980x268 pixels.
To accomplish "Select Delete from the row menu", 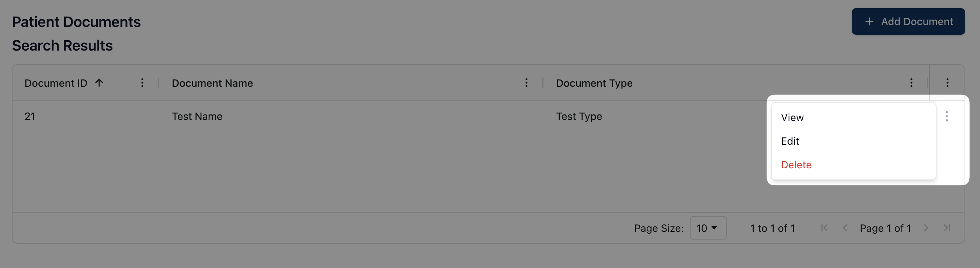I will (x=796, y=165).
